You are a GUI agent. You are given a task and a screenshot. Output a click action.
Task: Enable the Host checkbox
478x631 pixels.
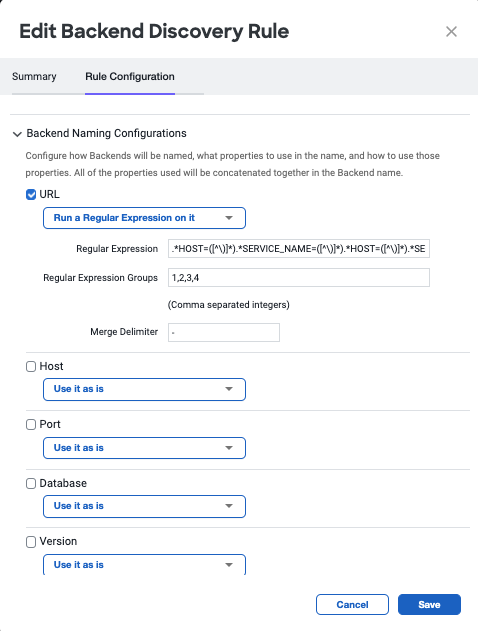(31, 367)
